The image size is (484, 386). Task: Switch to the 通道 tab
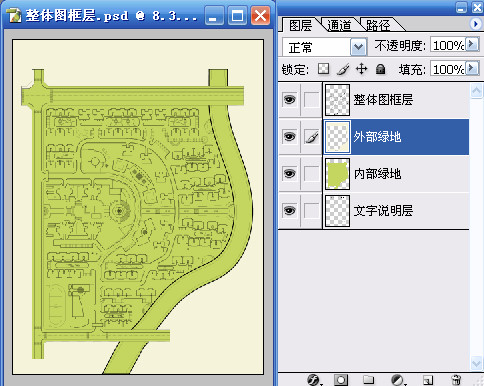point(339,25)
